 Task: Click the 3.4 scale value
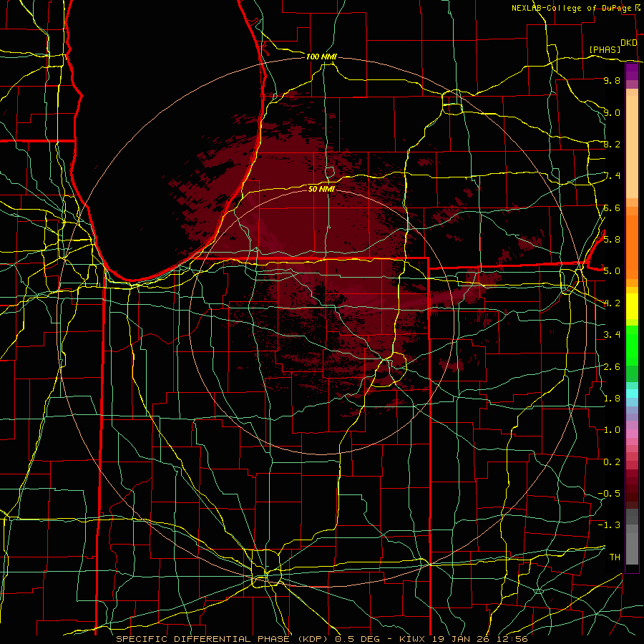pos(612,335)
